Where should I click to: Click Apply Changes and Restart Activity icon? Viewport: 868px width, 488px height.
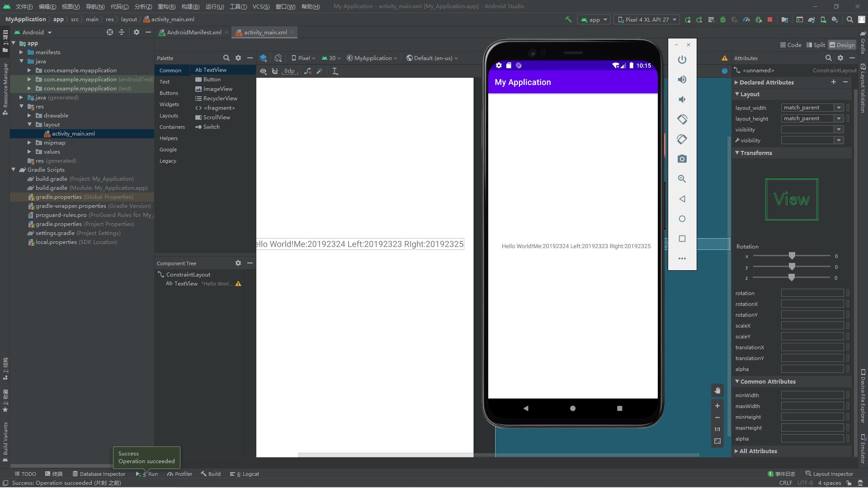pos(699,19)
